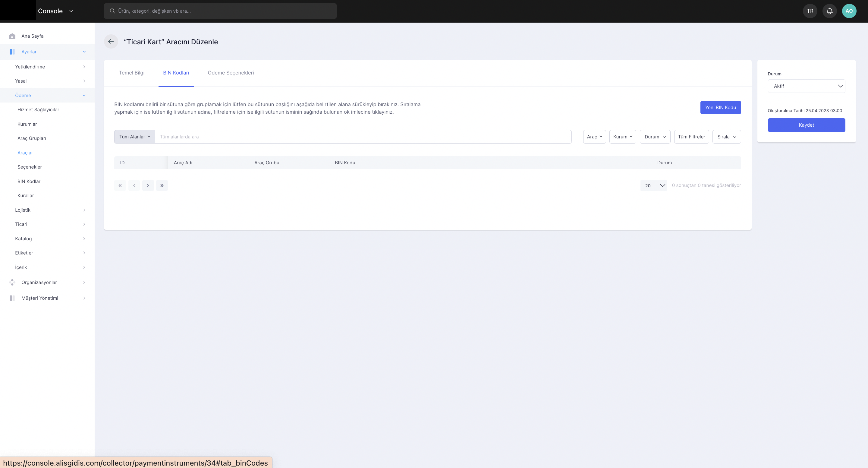The width and height of the screenshot is (868, 468).
Task: Go to first page of results
Action: (120, 185)
